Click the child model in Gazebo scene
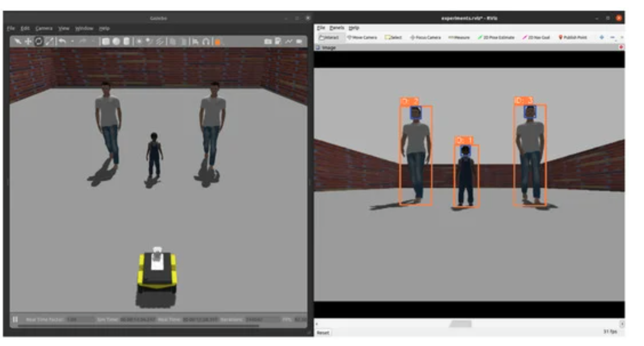Viewport: 644px width, 346px height. point(154,154)
